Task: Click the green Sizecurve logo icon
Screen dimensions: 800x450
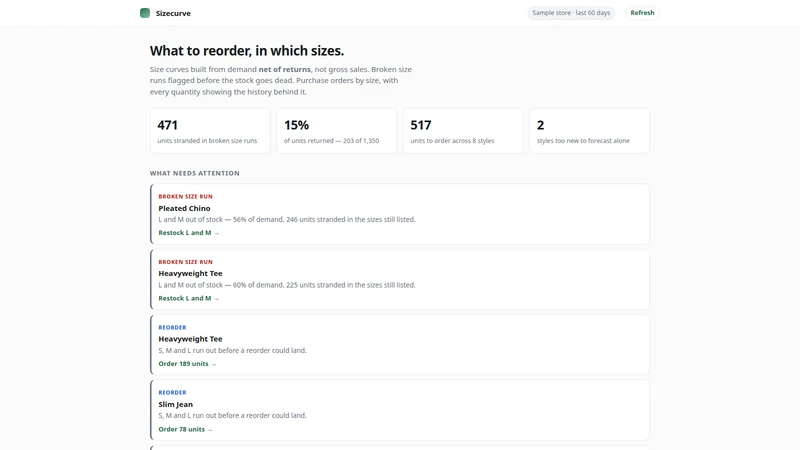Action: coord(145,13)
